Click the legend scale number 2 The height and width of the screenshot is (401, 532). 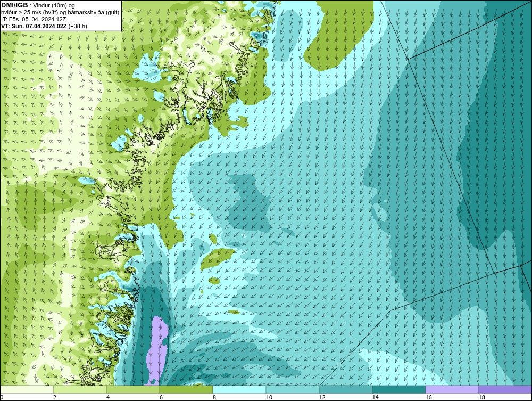(55, 397)
